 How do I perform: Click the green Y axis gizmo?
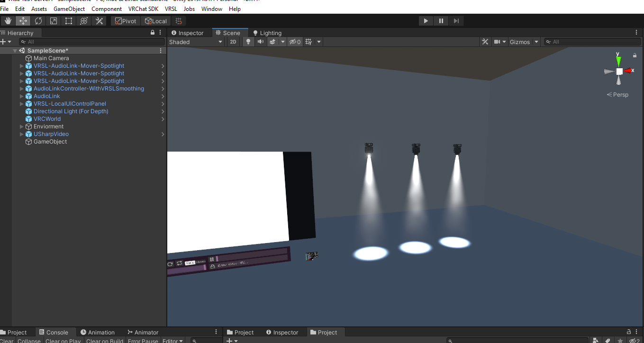[x=618, y=60]
